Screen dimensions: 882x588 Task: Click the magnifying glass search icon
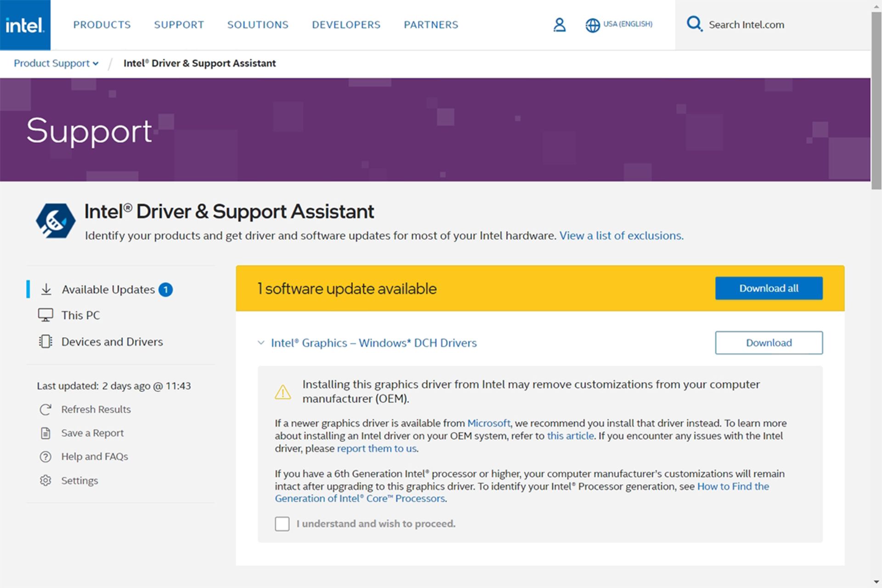(x=694, y=24)
